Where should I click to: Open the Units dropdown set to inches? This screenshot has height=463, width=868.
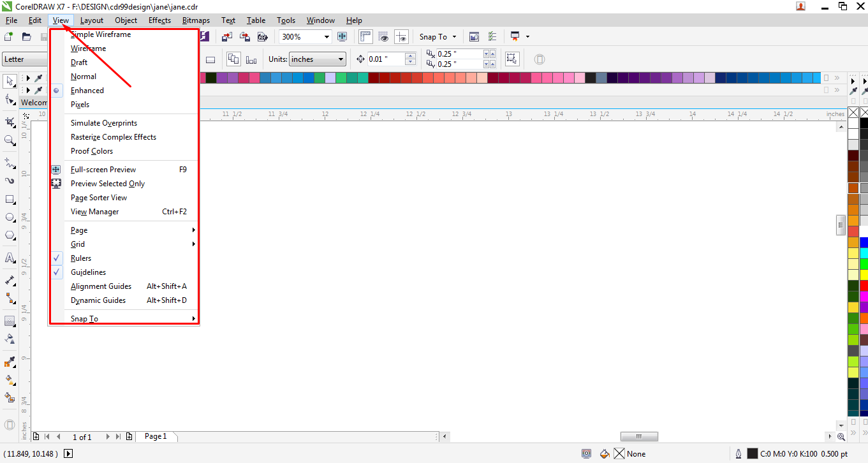(x=341, y=59)
